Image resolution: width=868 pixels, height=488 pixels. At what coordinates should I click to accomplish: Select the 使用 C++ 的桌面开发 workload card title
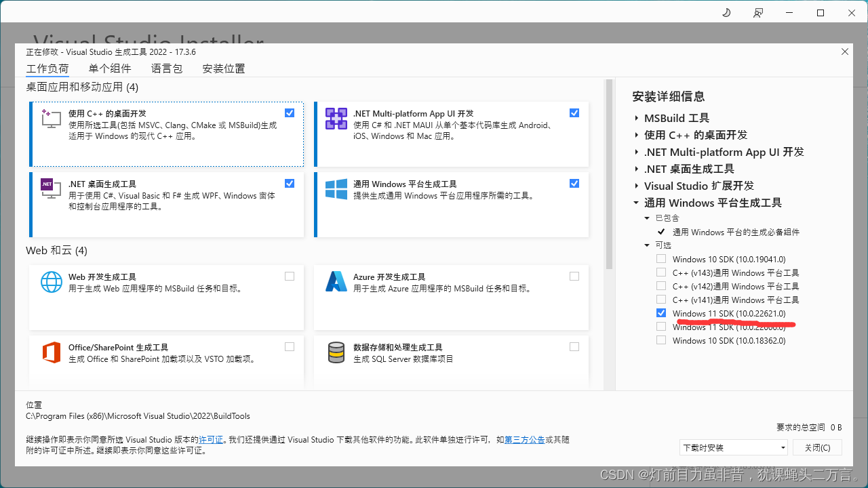pos(107,113)
